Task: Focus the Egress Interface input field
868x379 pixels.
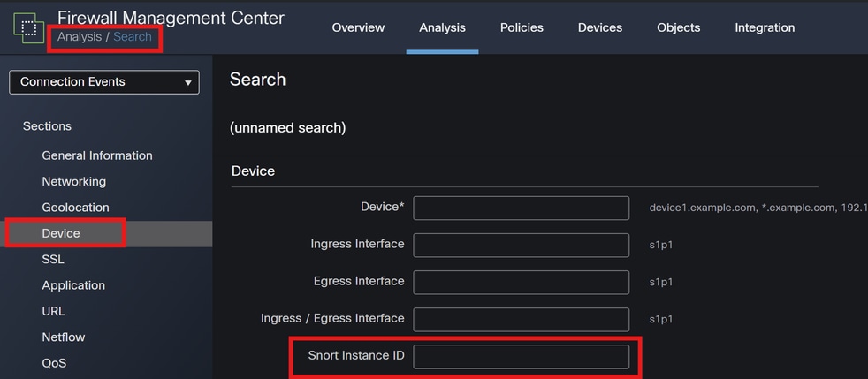Action: click(521, 282)
